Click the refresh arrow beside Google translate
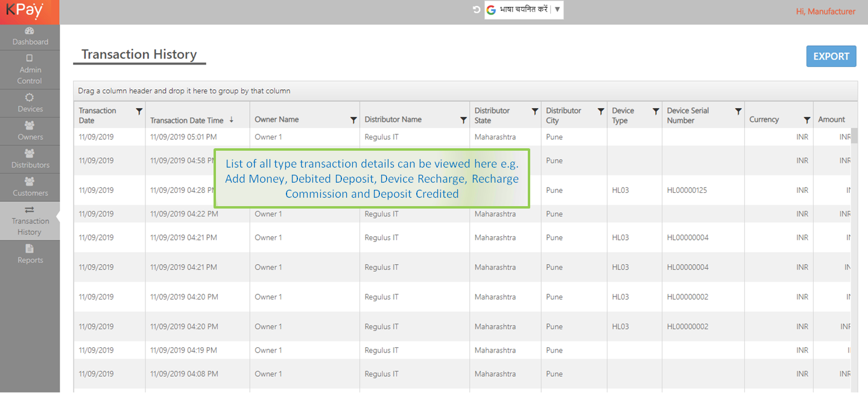868x393 pixels. (x=477, y=10)
